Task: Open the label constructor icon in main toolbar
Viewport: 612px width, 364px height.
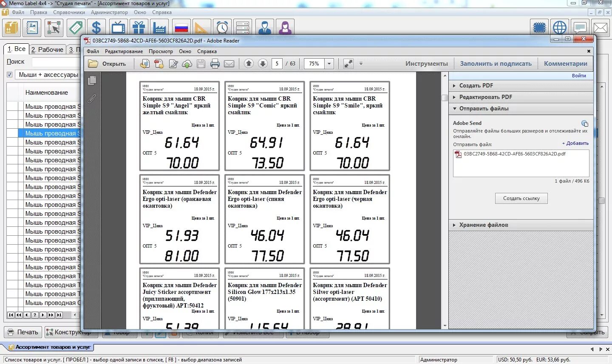Action: click(x=54, y=28)
